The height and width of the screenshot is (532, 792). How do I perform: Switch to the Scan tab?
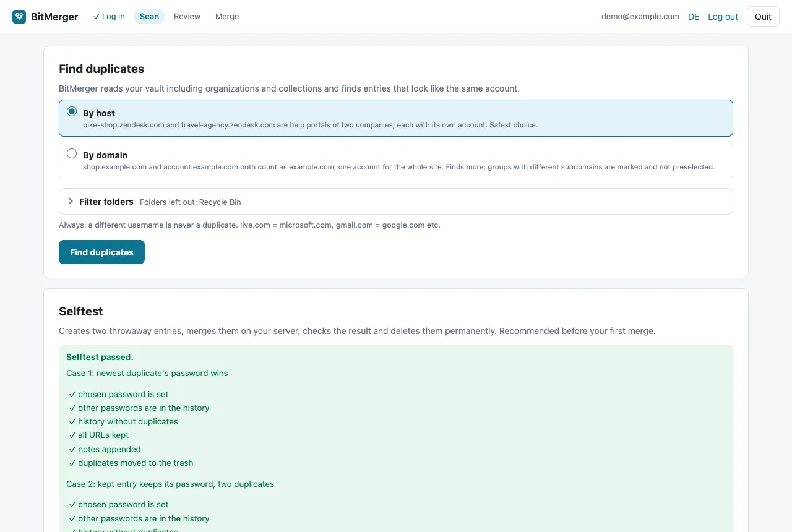149,17
